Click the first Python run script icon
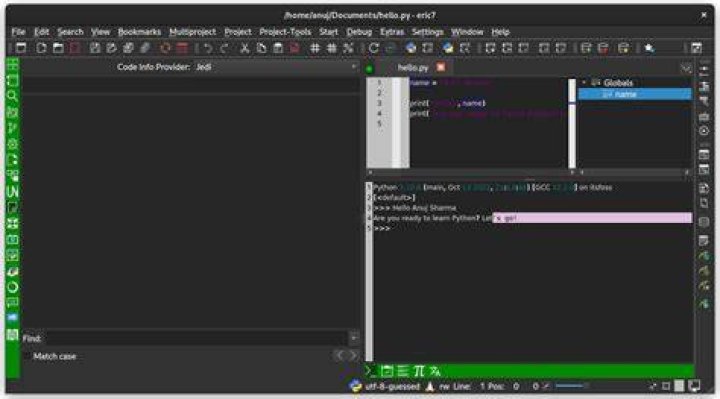The width and height of the screenshot is (720, 399). [x=411, y=48]
